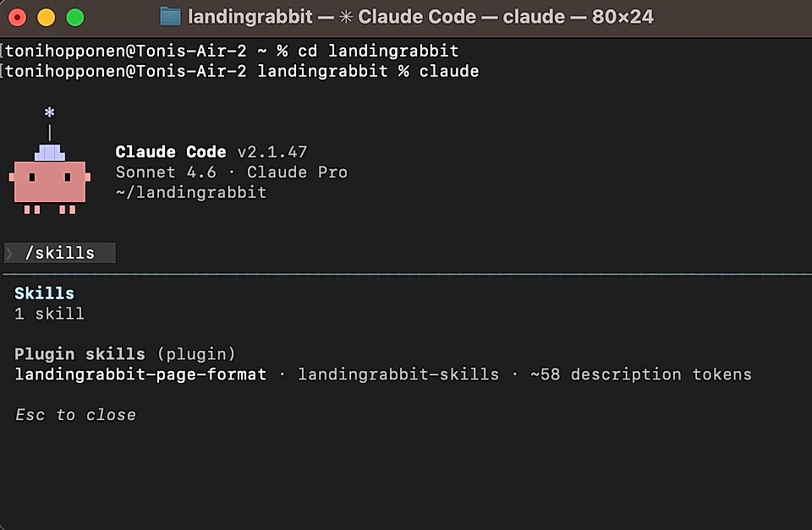Open the landingrabbit-page-format skill

pyautogui.click(x=140, y=374)
